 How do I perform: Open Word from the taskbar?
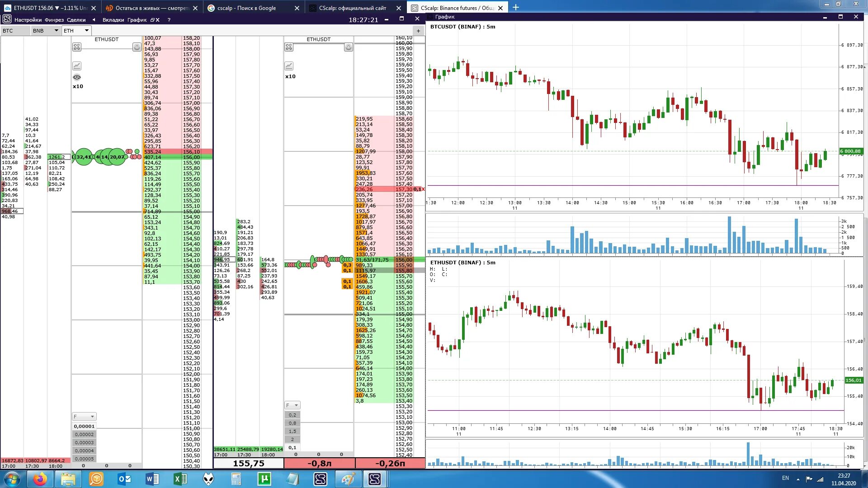point(152,479)
